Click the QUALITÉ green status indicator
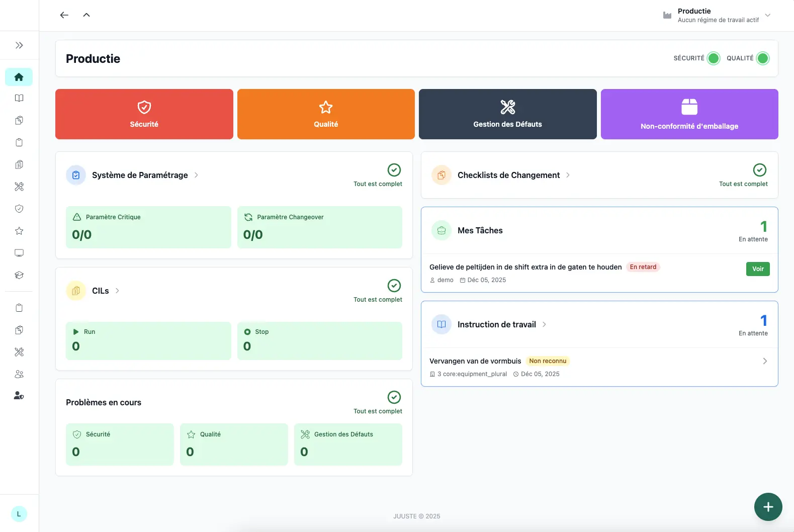Image resolution: width=794 pixels, height=532 pixels. pyautogui.click(x=763, y=58)
